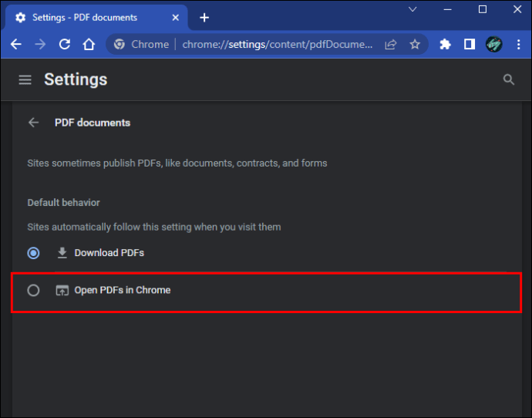Click 'Sites automatically follow this setting' text

[154, 227]
